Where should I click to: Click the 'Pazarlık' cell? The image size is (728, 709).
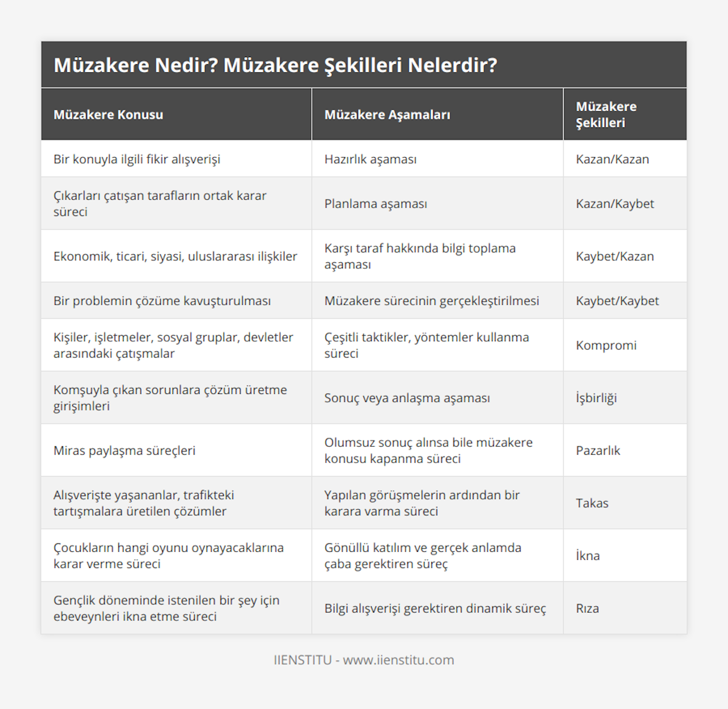click(x=598, y=450)
